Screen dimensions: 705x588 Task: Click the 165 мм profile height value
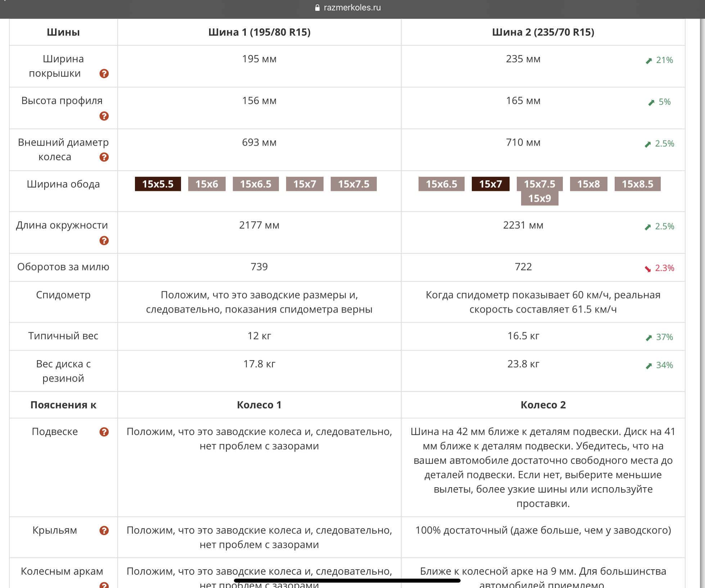tap(523, 101)
